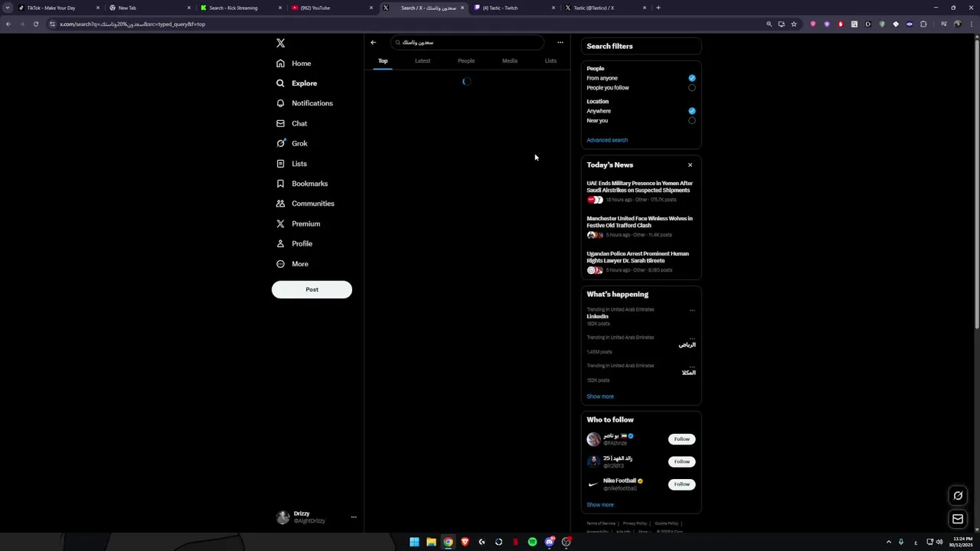The image size is (980, 551).
Task: Click the white Post button
Action: [312, 289]
